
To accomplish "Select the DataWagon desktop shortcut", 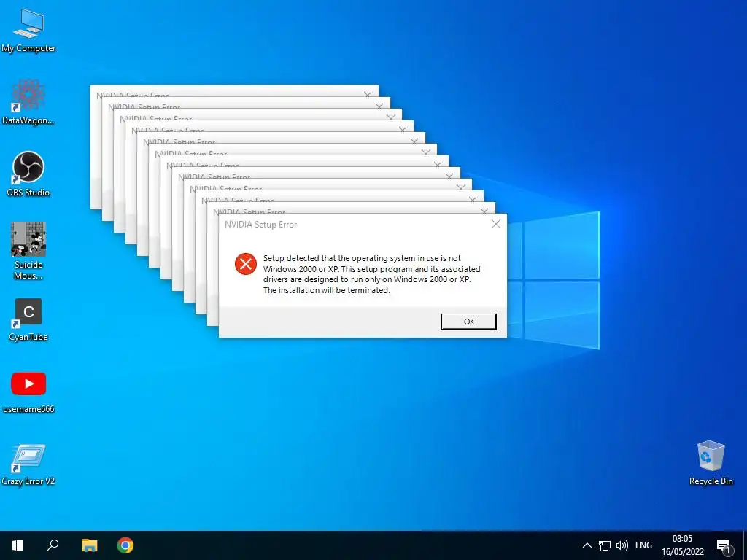I will pyautogui.click(x=28, y=102).
